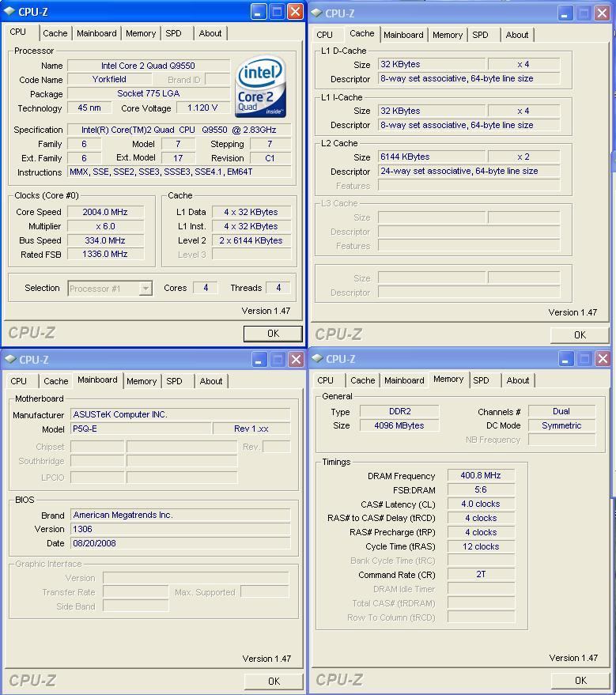Click the Bus Speed value 334.0 MHz

pos(105,240)
